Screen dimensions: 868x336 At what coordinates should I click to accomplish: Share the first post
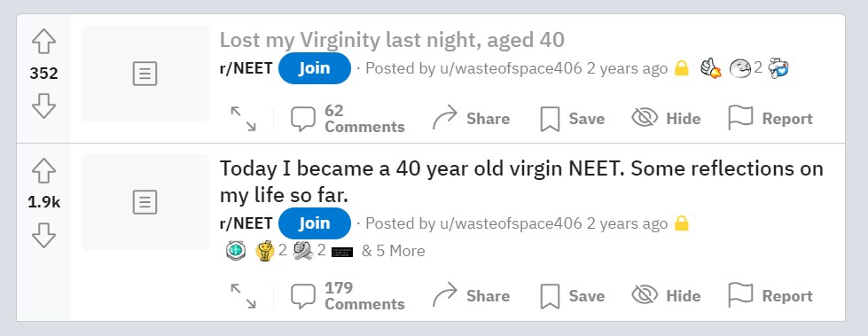(471, 119)
